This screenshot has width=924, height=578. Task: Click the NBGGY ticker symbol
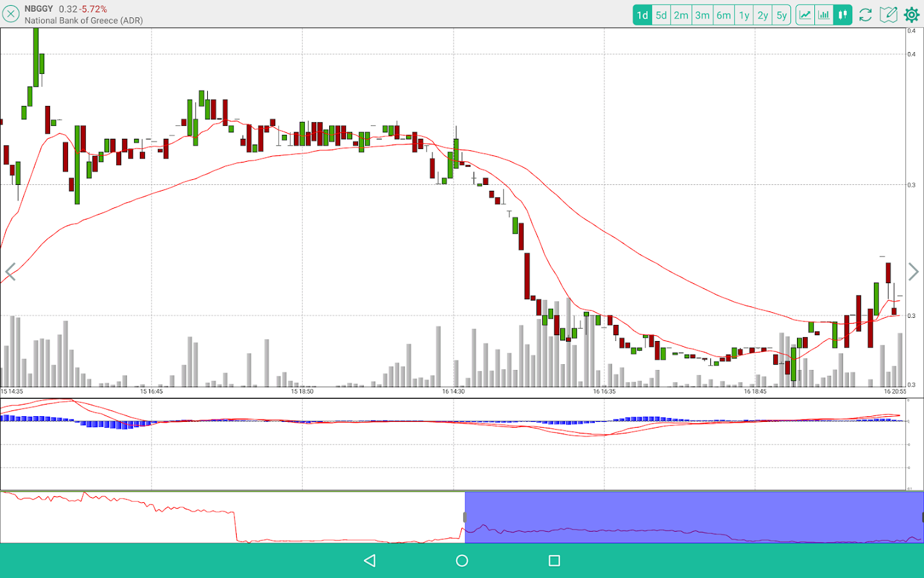pyautogui.click(x=39, y=9)
